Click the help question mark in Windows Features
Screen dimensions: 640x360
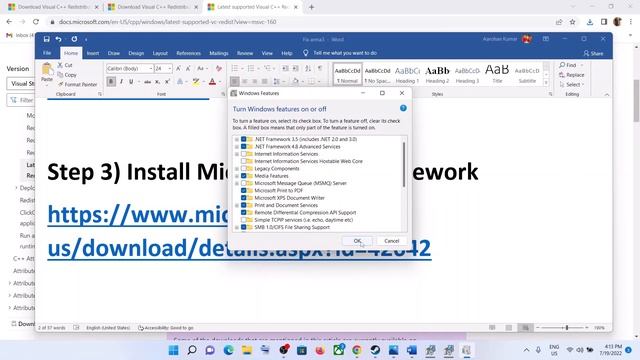point(403,108)
